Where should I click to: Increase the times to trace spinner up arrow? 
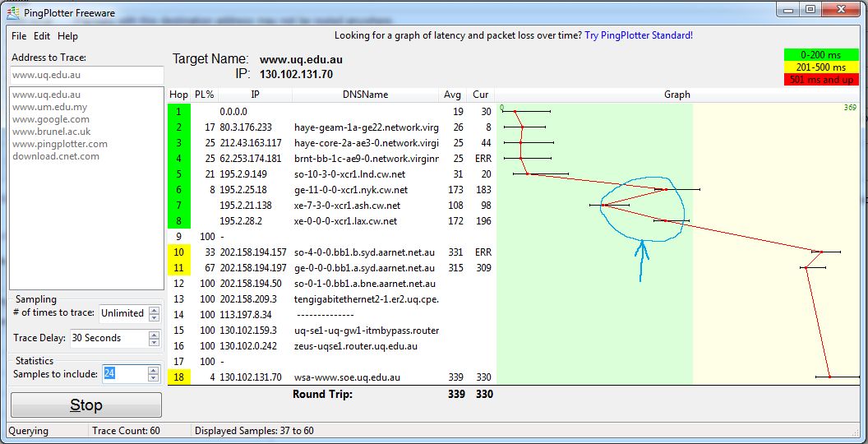(x=155, y=310)
